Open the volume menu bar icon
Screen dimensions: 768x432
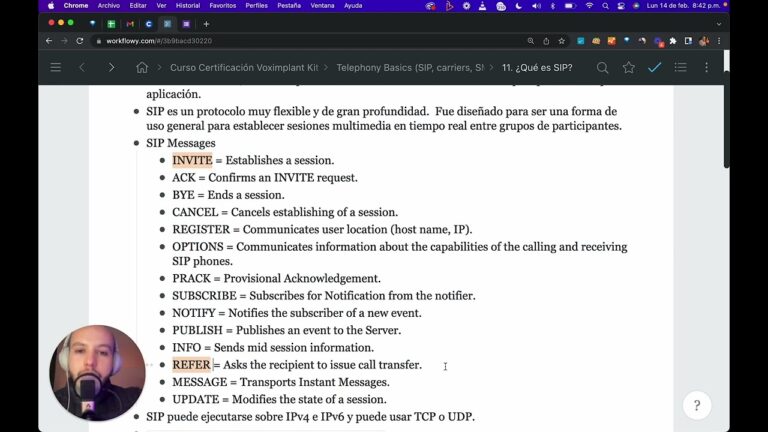coord(536,6)
